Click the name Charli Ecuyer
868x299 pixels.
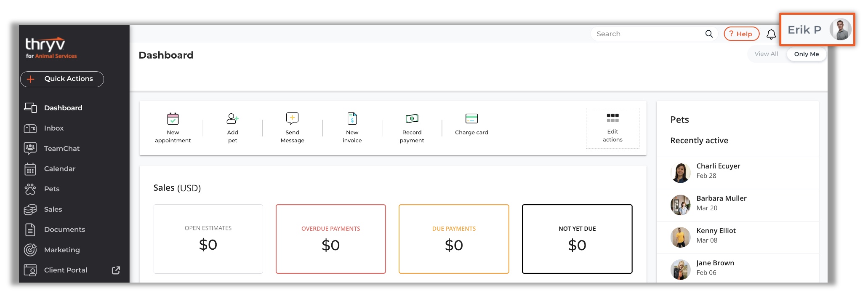point(718,166)
